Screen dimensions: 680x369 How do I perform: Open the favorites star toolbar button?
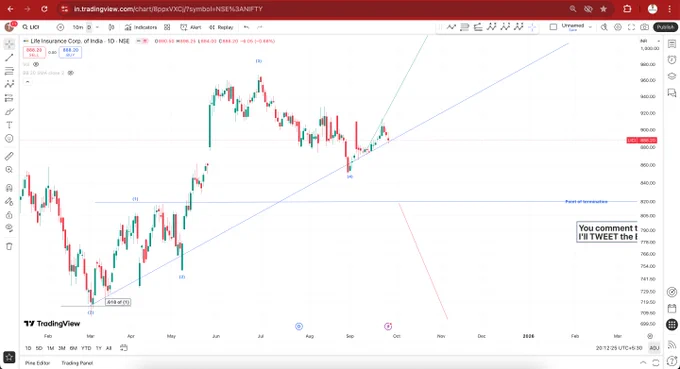point(9,357)
